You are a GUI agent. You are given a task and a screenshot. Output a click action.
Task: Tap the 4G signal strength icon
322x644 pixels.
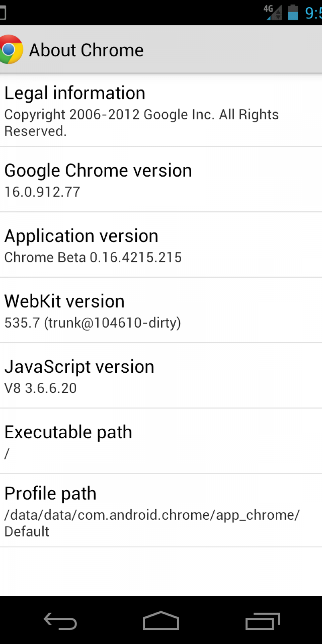click(x=273, y=12)
